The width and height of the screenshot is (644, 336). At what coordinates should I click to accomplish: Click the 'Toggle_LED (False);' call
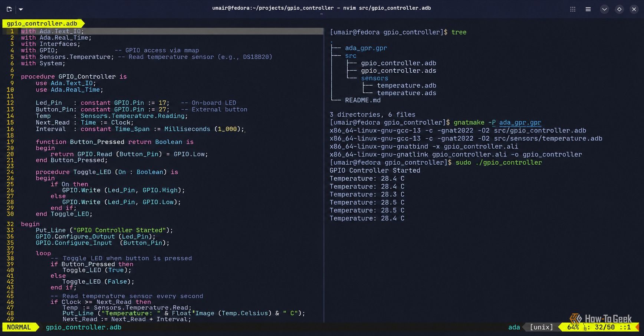[x=98, y=281]
